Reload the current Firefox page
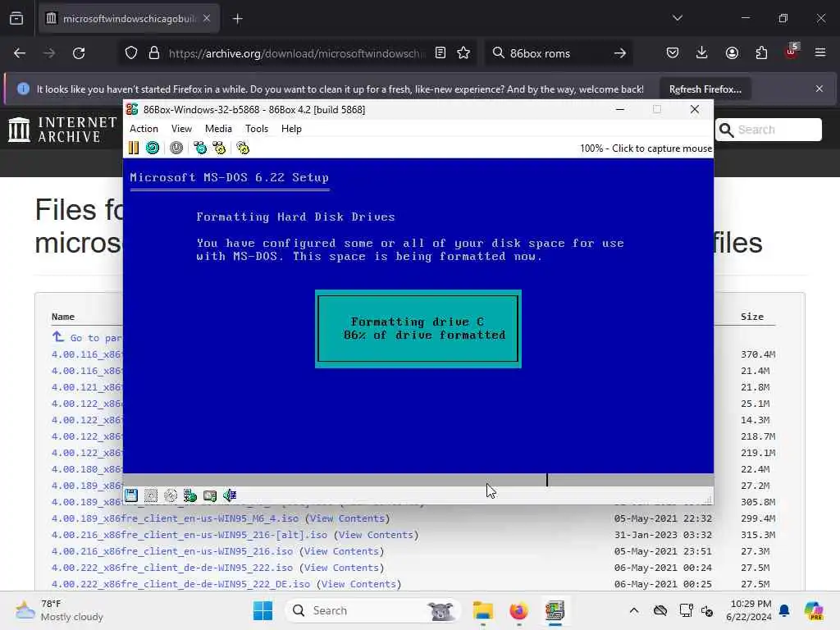 pos(79,53)
